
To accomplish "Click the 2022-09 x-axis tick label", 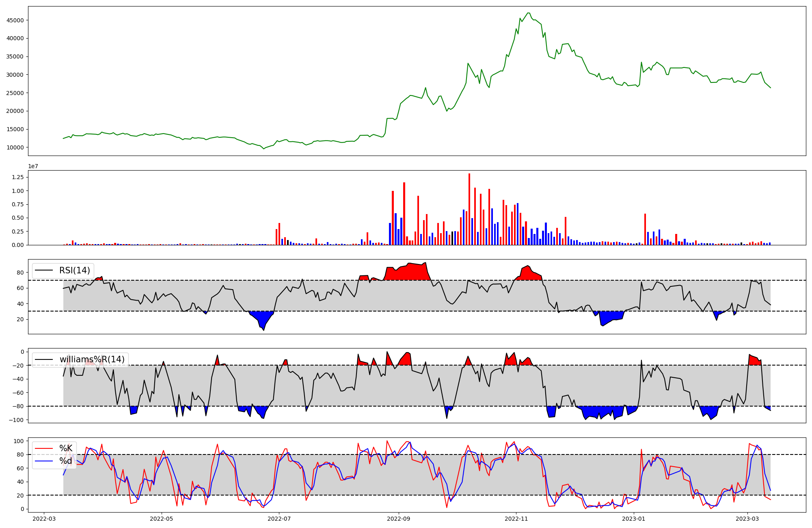I will coord(398,519).
